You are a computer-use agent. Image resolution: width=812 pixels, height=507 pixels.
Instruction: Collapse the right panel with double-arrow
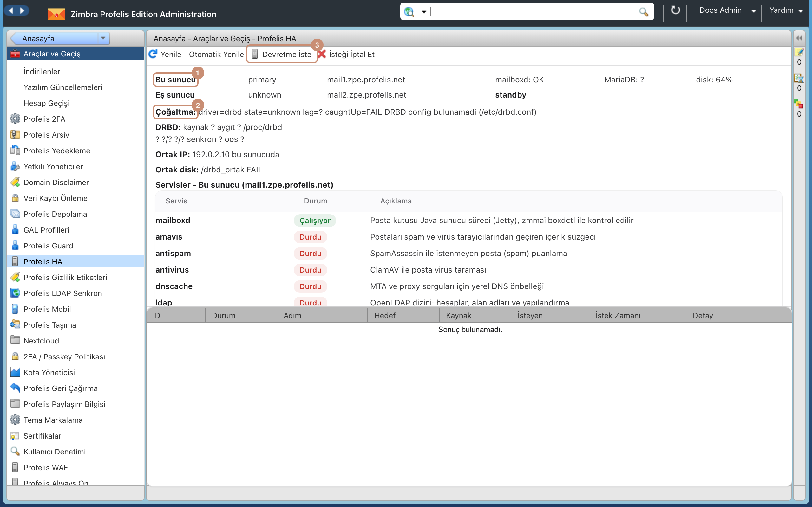799,38
